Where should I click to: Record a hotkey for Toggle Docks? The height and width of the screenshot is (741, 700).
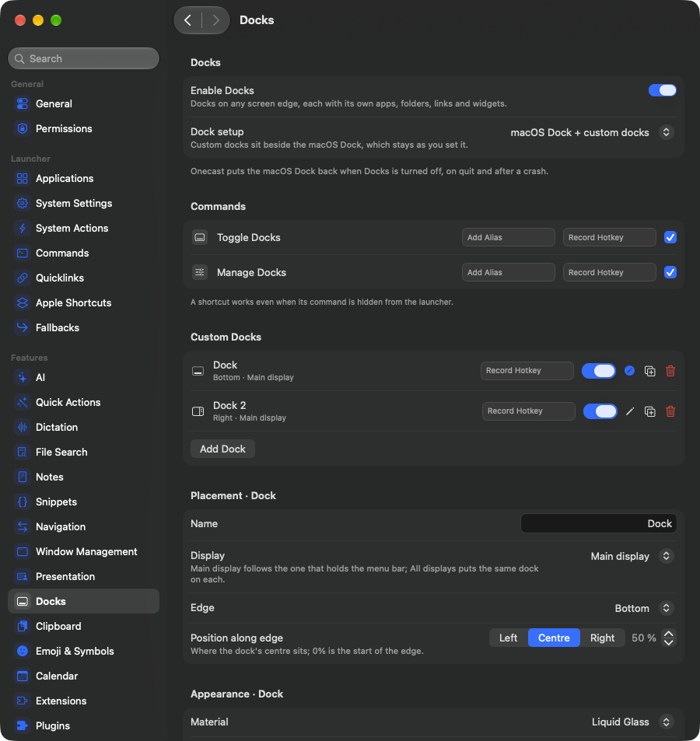[609, 237]
